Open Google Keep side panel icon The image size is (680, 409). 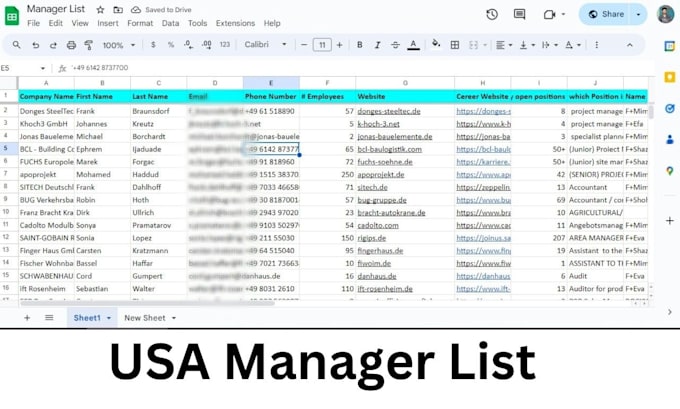pos(670,77)
